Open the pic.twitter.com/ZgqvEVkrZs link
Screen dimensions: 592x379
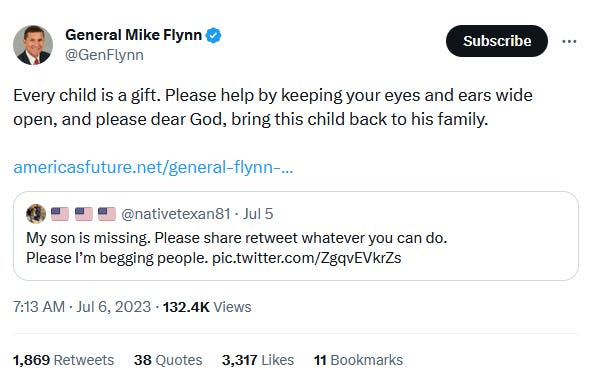[307, 258]
